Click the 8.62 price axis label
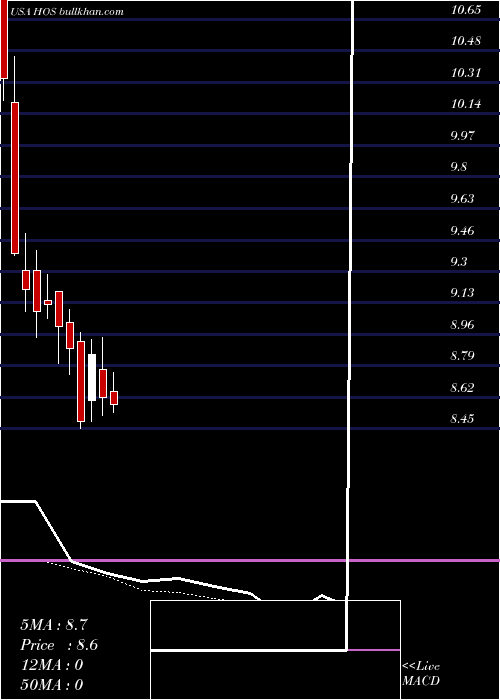Image resolution: width=500 pixels, height=700 pixels. [462, 388]
